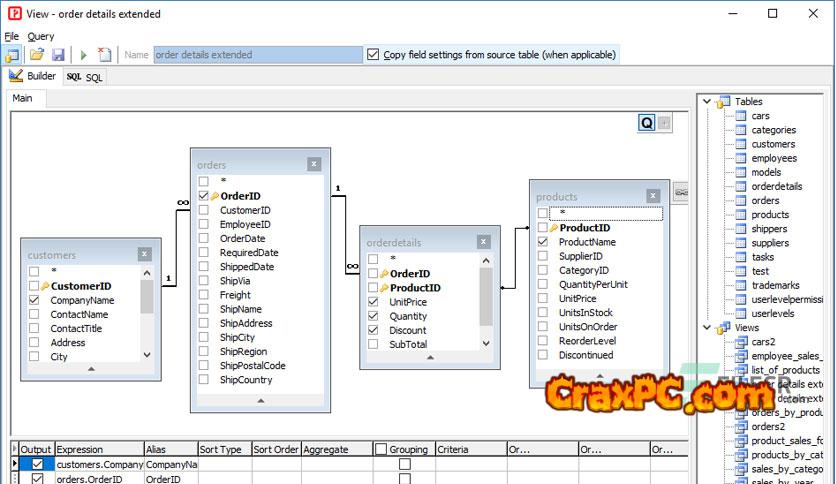Expand the bottom arrow of the orders table

coord(260,400)
